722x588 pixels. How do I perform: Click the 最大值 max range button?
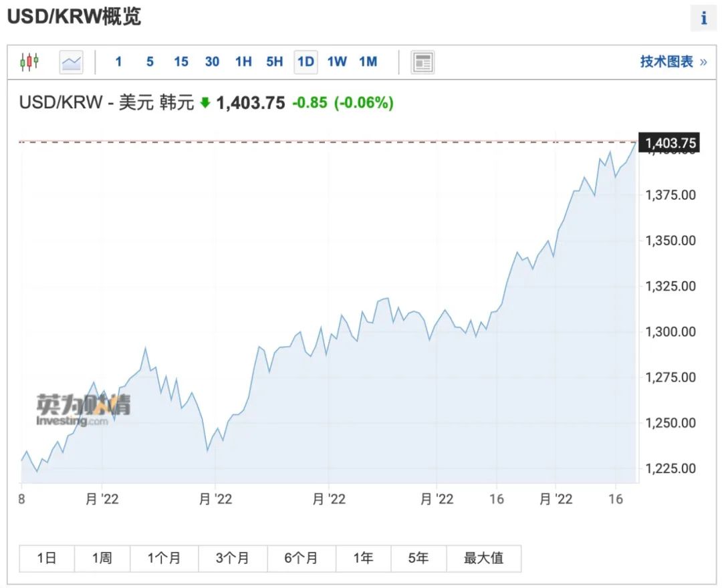pos(483,558)
